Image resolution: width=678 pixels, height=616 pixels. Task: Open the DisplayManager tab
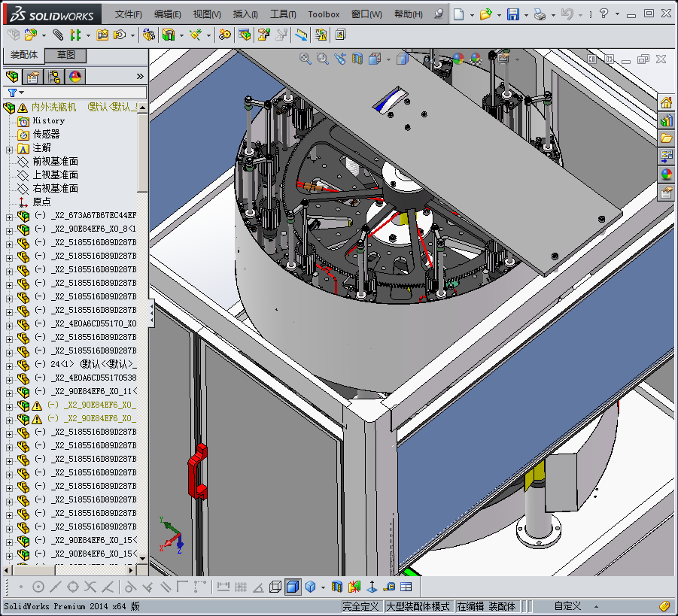point(75,77)
